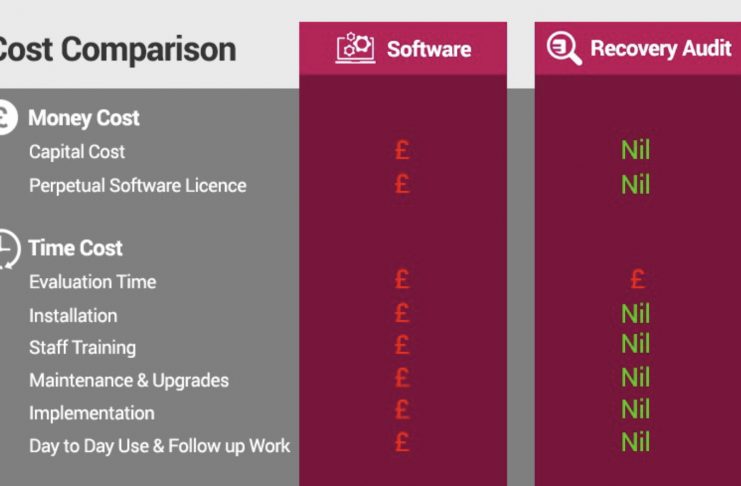
Task: Click the Capital Cost row label
Action: point(77,152)
